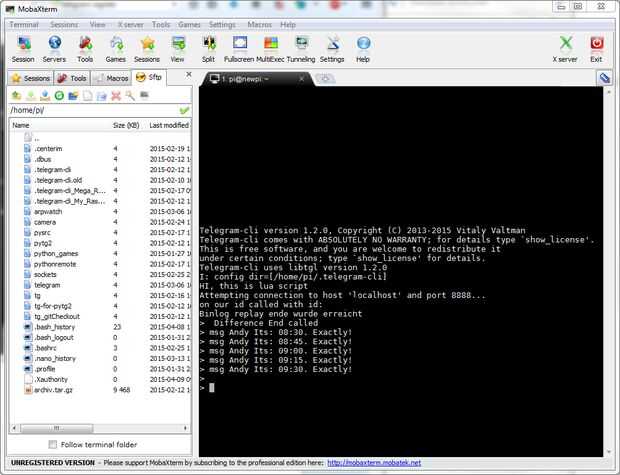Enable Follow terminal folder checkbox
The height and width of the screenshot is (475, 620).
click(53, 445)
